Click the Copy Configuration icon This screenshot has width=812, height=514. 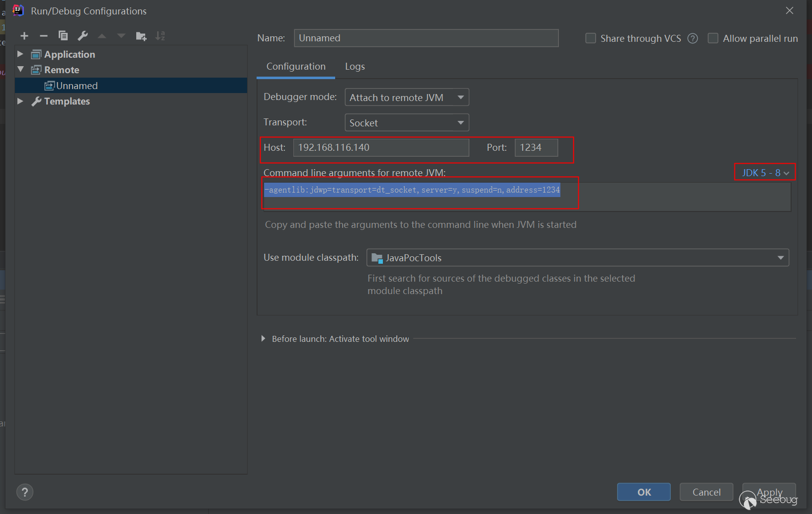pyautogui.click(x=63, y=36)
